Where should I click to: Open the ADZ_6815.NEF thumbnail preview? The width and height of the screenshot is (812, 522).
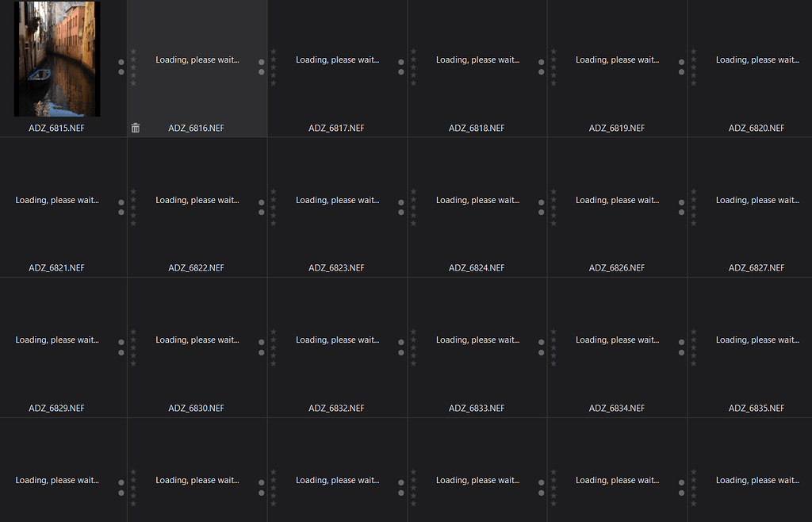[56, 59]
